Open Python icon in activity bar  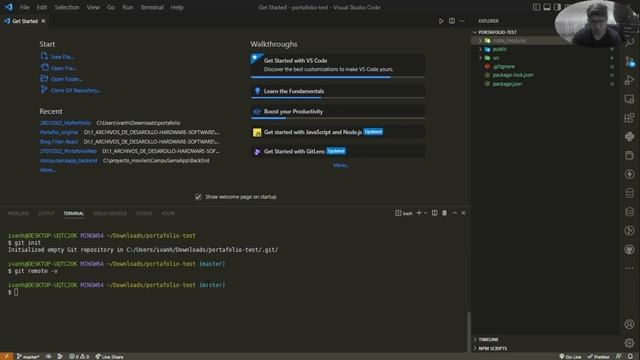coord(629,136)
